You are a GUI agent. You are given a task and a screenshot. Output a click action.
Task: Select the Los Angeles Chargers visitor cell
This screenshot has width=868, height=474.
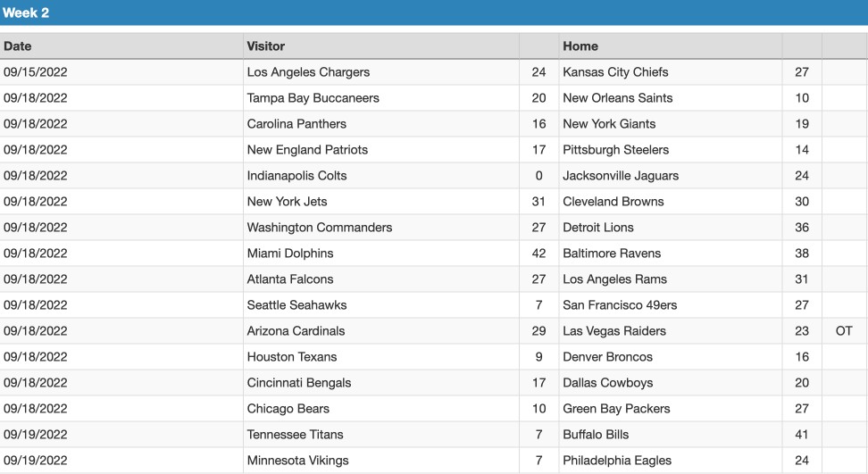point(381,72)
